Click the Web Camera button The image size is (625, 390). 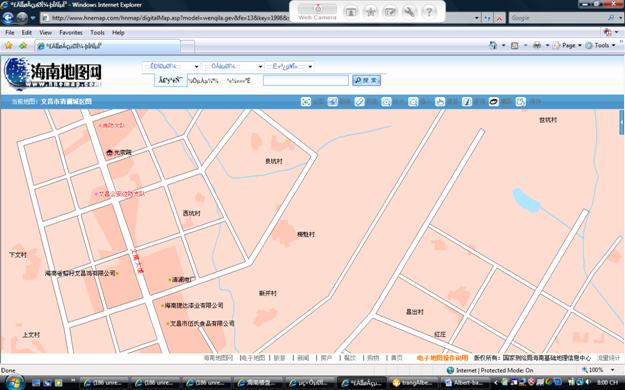tap(317, 12)
